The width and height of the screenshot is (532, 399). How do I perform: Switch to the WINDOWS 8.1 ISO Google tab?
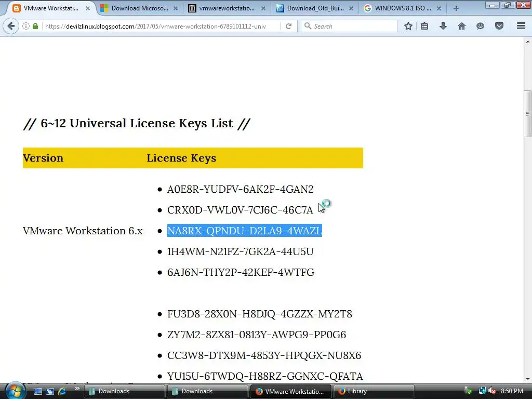point(403,8)
